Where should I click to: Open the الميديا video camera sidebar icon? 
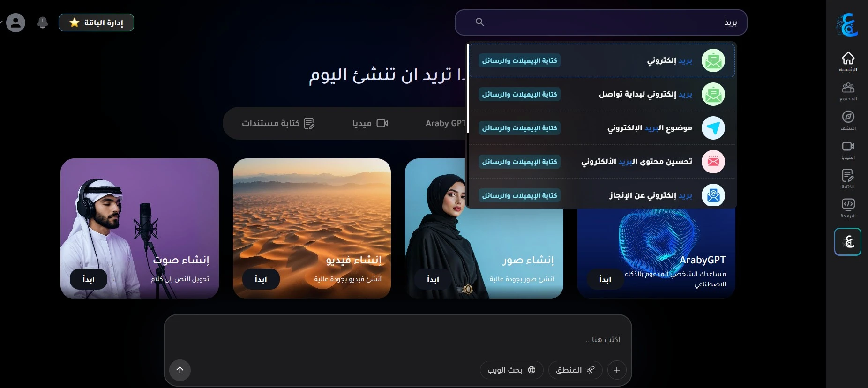848,150
